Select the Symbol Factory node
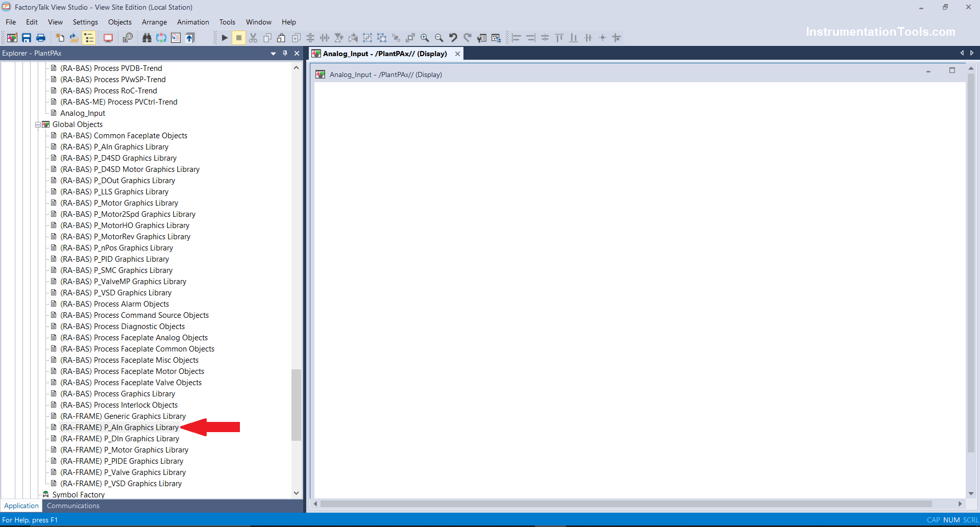980x527 pixels. (79, 494)
